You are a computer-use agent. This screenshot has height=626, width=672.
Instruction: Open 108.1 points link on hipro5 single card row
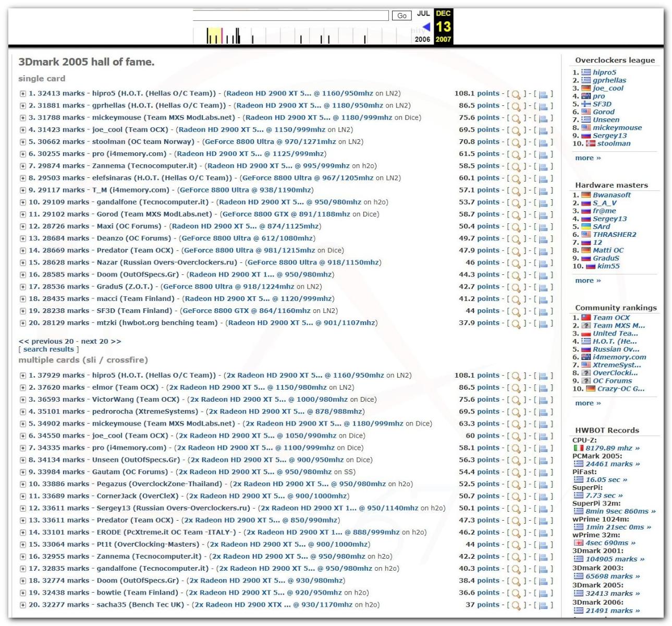[x=476, y=93]
